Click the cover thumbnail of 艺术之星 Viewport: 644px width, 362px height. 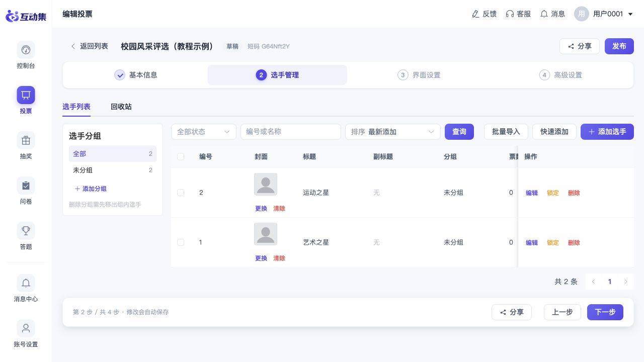[266, 234]
